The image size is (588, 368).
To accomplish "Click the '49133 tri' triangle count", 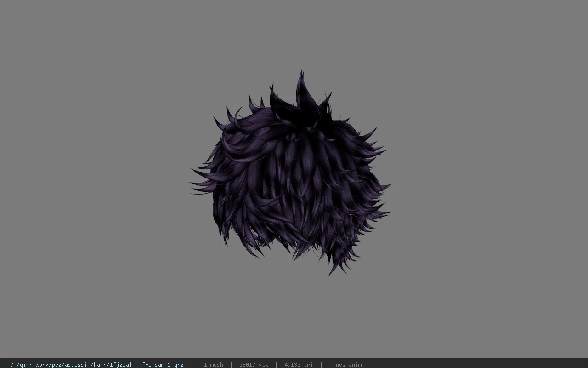I will tap(299, 365).
